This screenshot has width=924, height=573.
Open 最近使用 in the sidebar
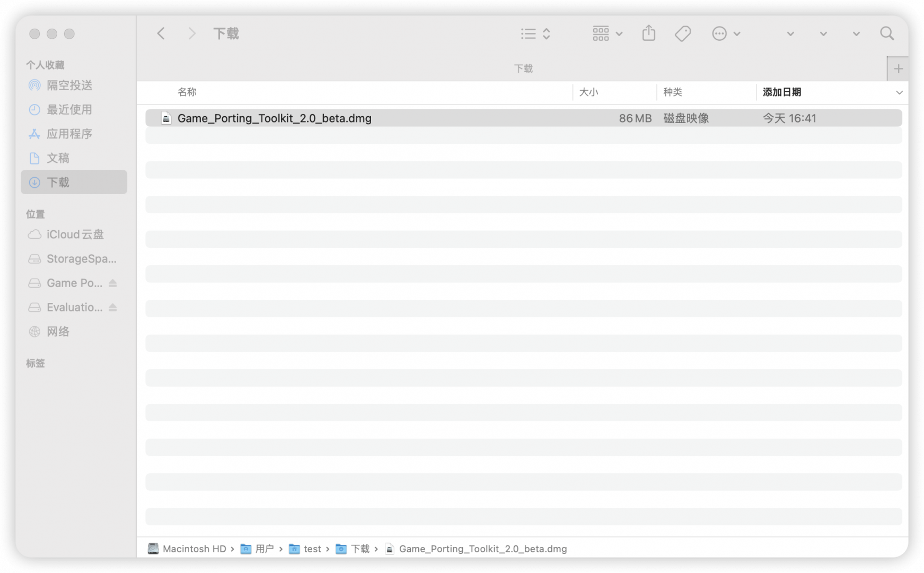74,109
